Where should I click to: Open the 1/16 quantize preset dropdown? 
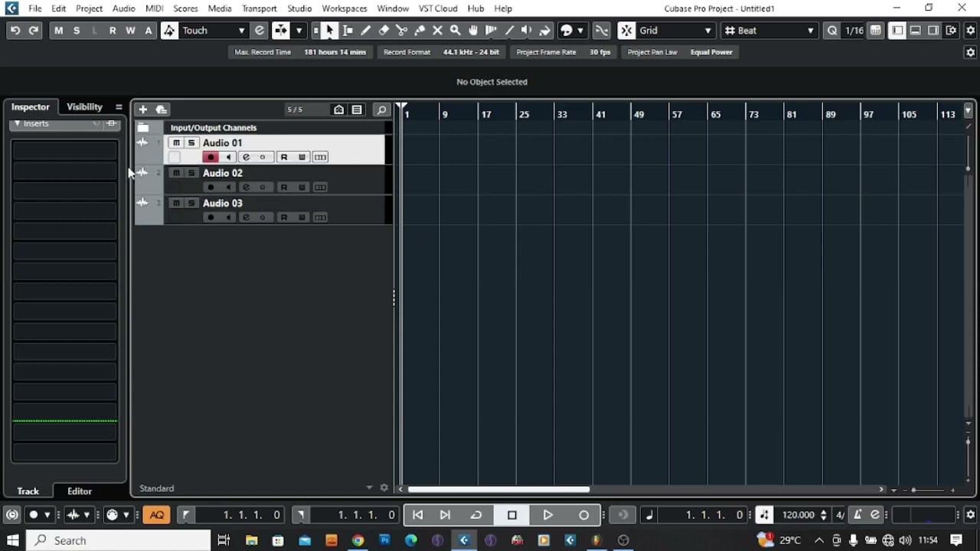click(854, 31)
